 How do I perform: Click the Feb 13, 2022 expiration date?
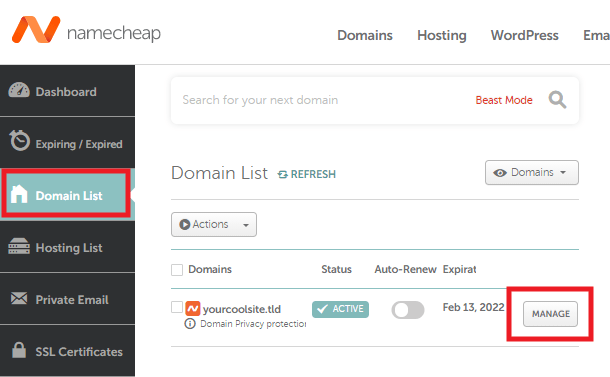click(473, 307)
